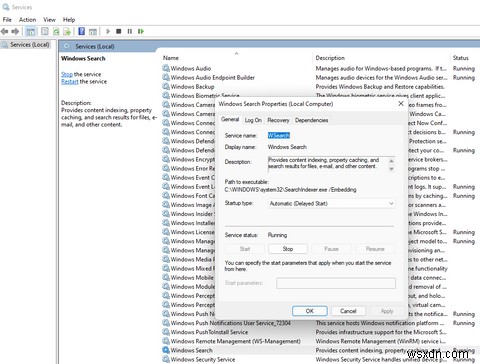Screen dimensions: 480x364
Task: Click the gear icon of Windows PushToInstall Service
Action: [166, 332]
